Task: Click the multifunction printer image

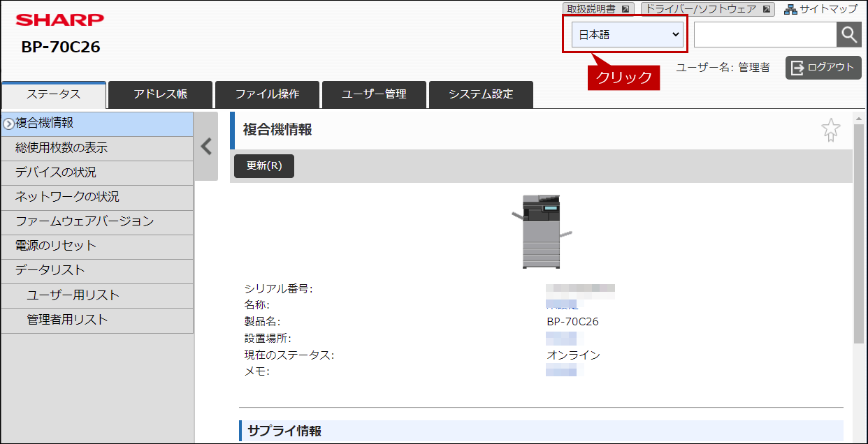Action: coord(542,232)
